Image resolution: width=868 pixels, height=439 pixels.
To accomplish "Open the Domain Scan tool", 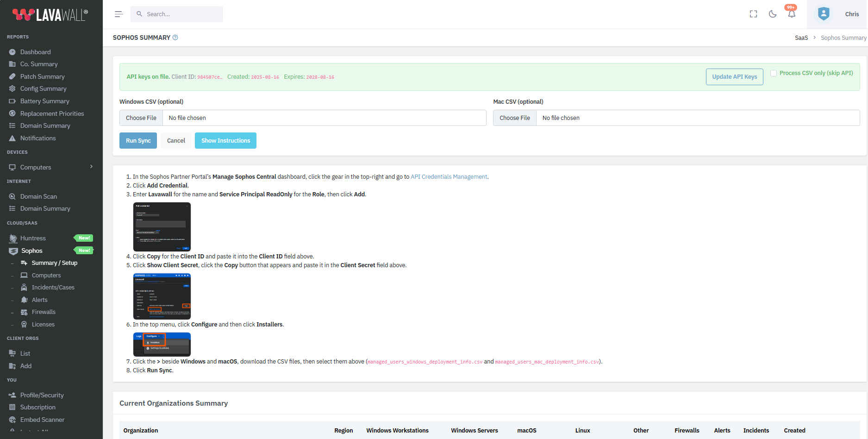I will click(x=38, y=196).
